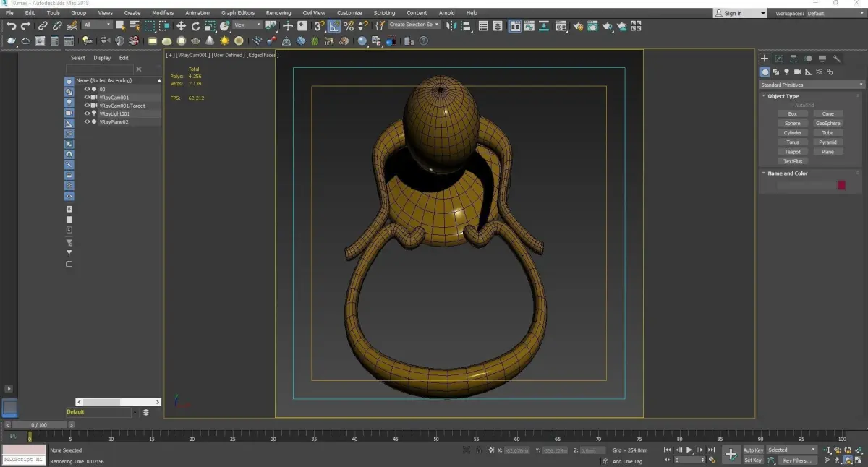Toggle visibility of VRayLight001

point(87,113)
